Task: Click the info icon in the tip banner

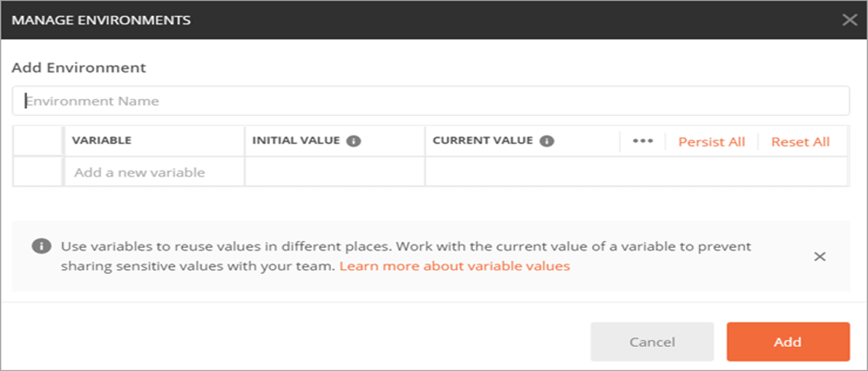Action: pyautogui.click(x=42, y=246)
